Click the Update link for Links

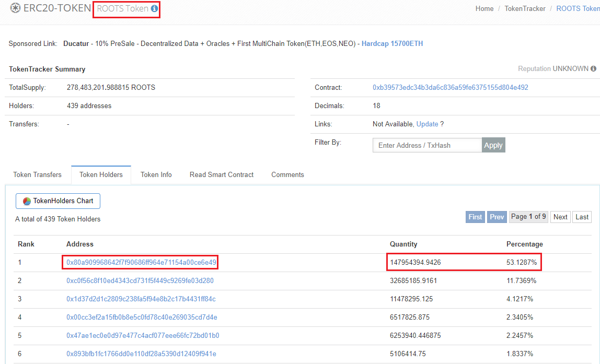click(x=427, y=124)
